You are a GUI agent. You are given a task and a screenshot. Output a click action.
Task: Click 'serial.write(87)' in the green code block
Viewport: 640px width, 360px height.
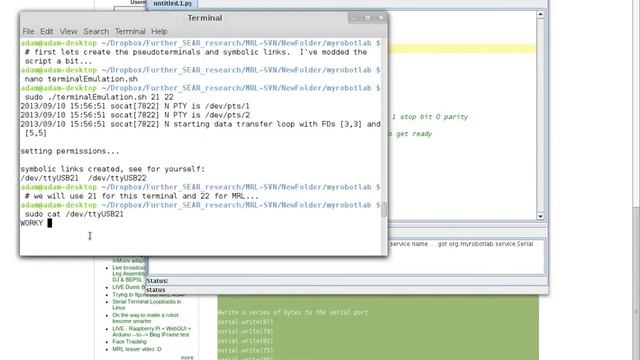[245, 322]
